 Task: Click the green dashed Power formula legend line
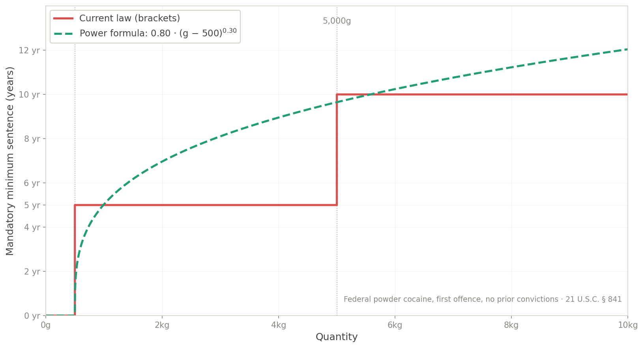tap(64, 34)
